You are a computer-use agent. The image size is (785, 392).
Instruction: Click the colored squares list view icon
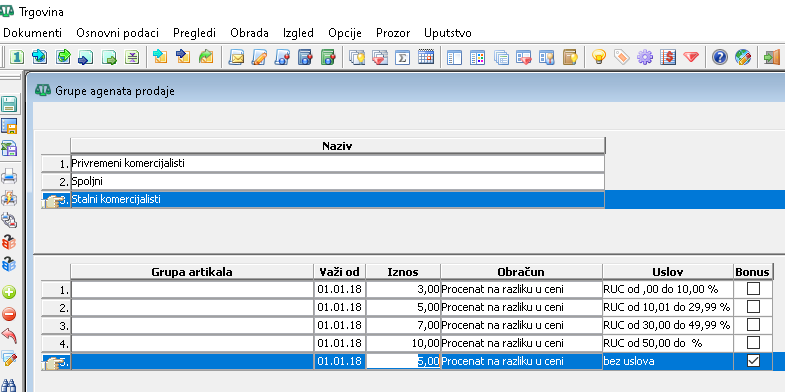pos(478,57)
